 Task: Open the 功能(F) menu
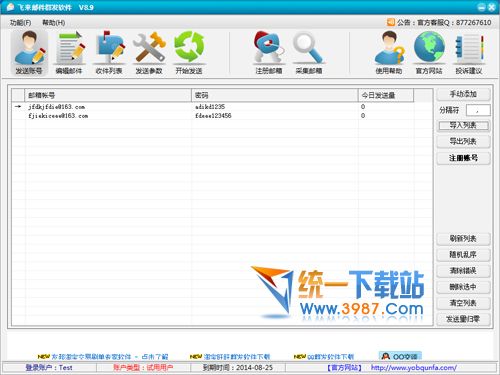20,23
